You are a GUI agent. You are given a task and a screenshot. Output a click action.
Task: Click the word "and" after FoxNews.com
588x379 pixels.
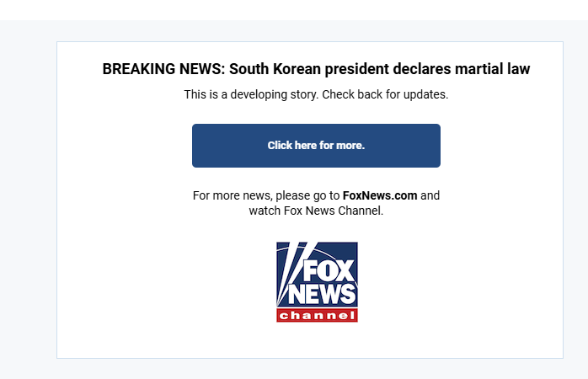pos(430,195)
